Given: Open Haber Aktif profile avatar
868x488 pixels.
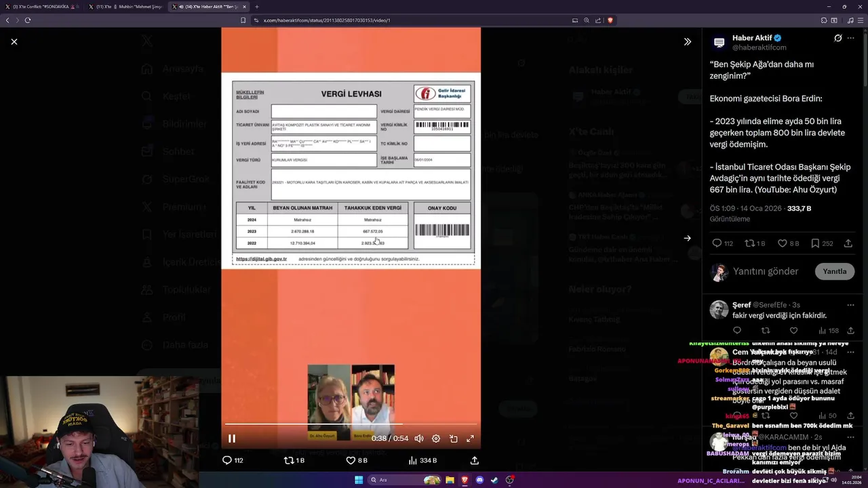Looking at the screenshot, I should 719,43.
